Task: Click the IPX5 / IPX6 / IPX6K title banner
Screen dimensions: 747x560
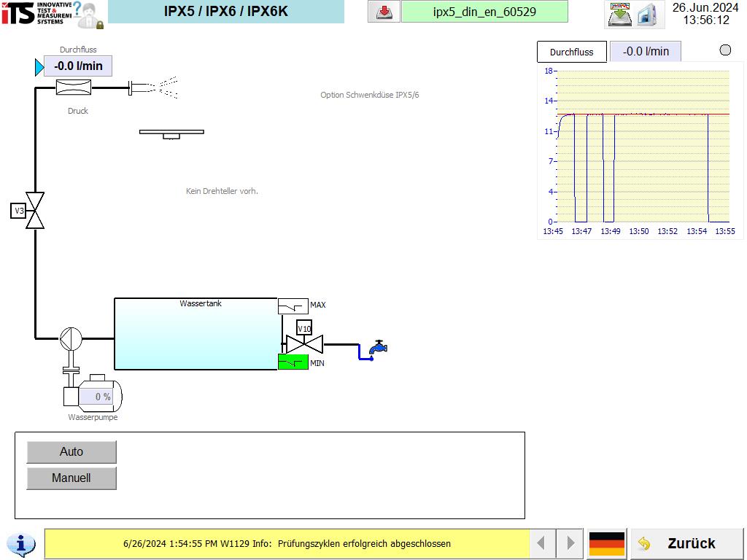Action: click(226, 12)
